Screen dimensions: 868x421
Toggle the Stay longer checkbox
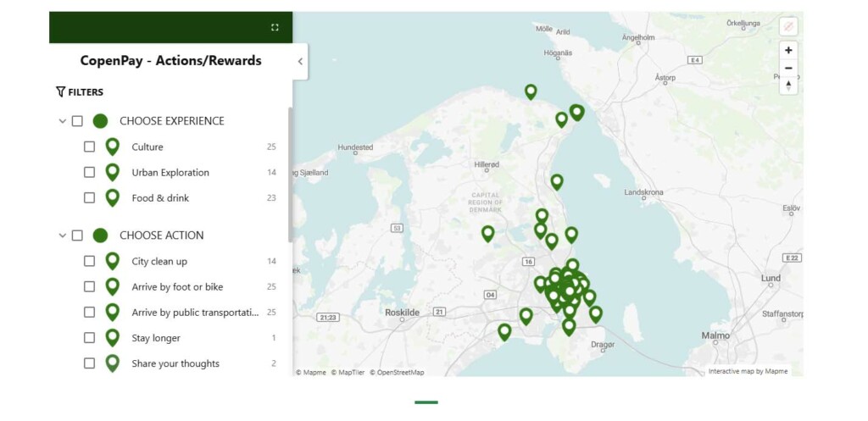(90, 338)
